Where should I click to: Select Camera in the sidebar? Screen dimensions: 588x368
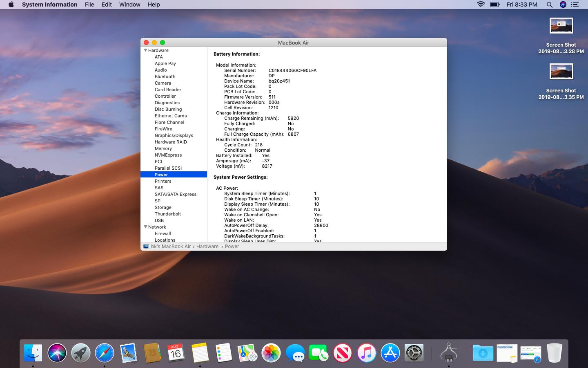163,83
